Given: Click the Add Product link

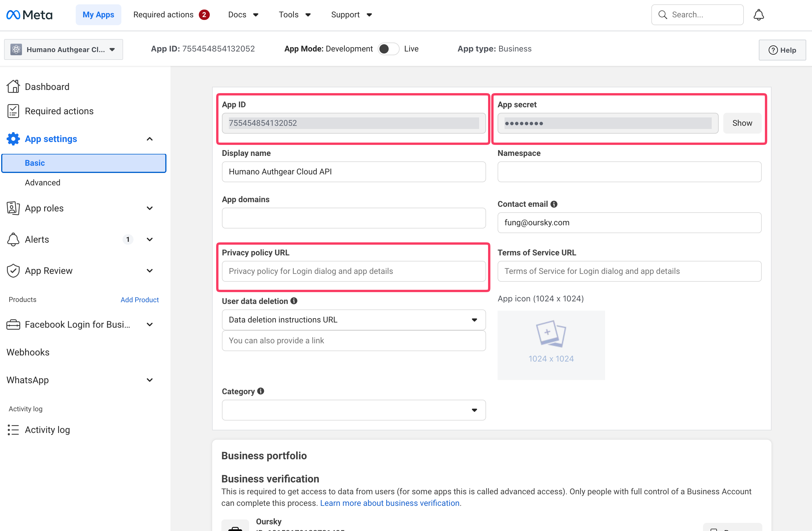Looking at the screenshot, I should tap(140, 299).
